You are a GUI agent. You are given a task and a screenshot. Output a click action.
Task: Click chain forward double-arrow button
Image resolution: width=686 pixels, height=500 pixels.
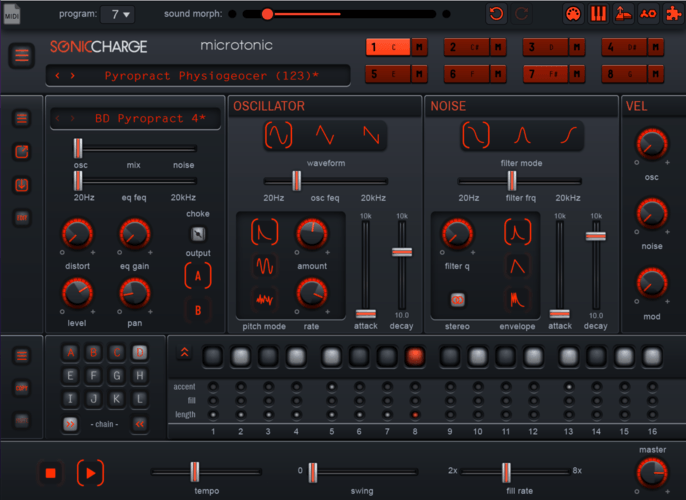[x=70, y=423]
